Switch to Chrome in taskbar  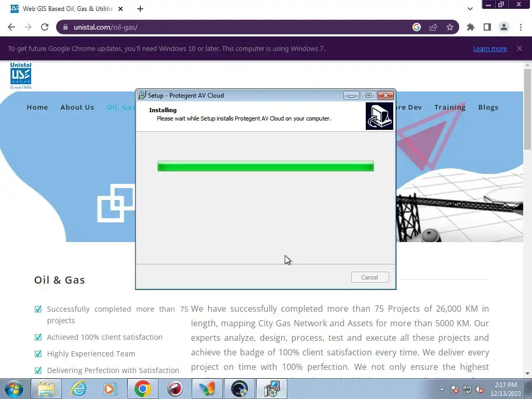142,389
